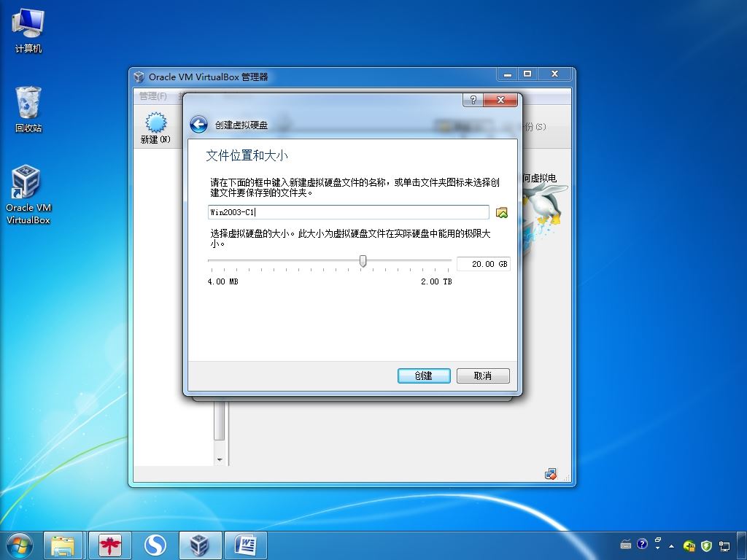The height and width of the screenshot is (560, 747).
Task: Click the 新建(N) new VM toolbar icon
Action: pyautogui.click(x=156, y=128)
